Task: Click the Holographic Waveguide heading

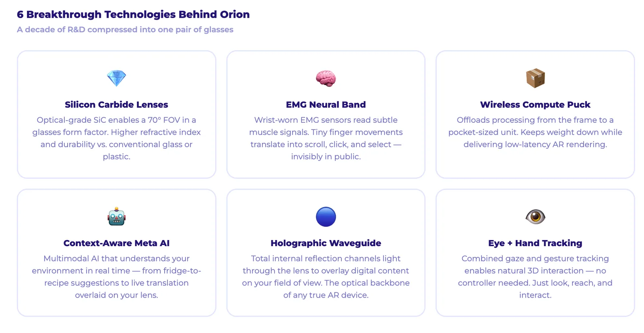Action: pyautogui.click(x=326, y=243)
